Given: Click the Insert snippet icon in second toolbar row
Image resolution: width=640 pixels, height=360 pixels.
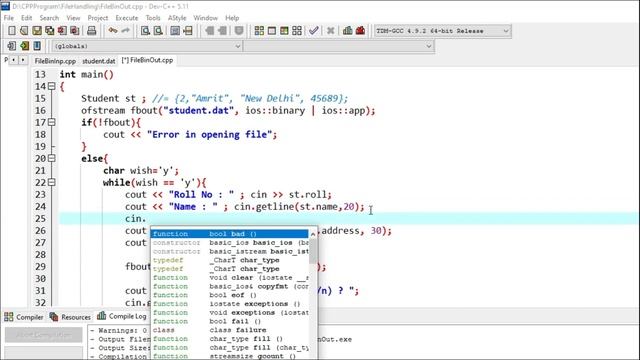Looking at the screenshot, I should tap(12, 46).
